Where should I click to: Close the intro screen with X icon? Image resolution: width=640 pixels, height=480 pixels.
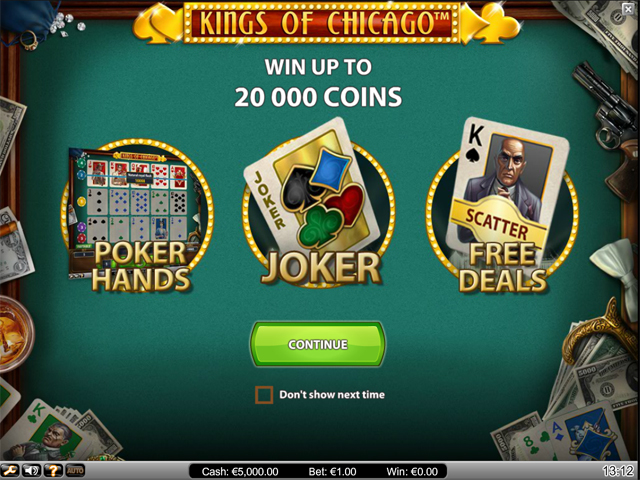[628, 9]
